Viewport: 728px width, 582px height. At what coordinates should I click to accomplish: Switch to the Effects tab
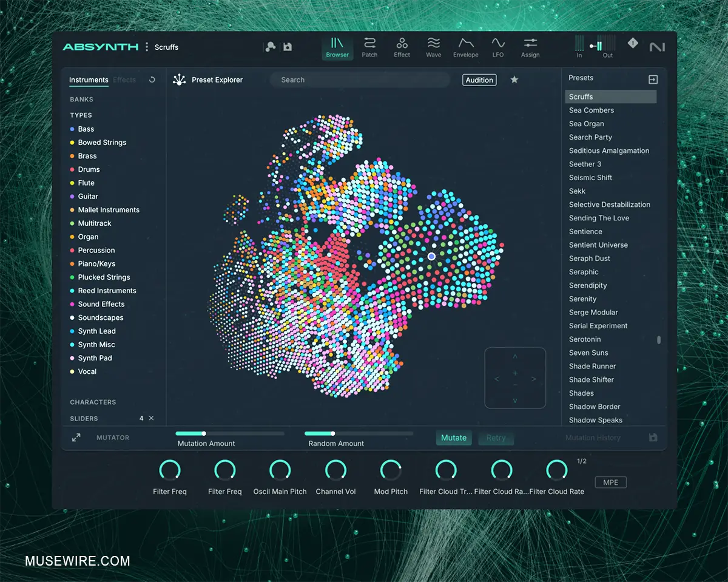(124, 80)
